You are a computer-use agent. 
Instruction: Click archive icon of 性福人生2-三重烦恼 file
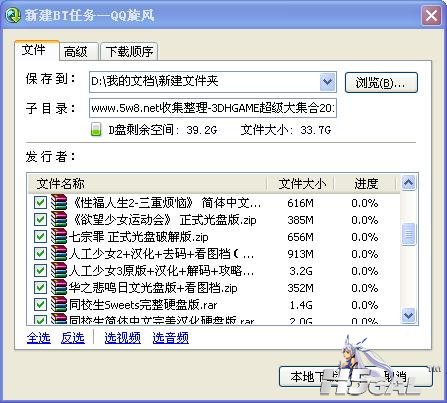point(59,202)
